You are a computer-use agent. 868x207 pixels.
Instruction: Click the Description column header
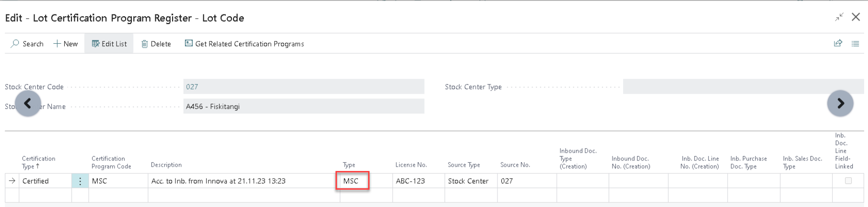166,165
